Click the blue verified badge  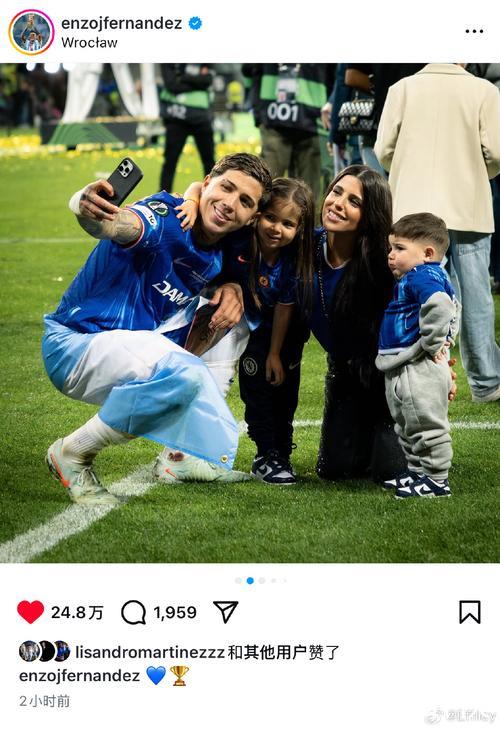(x=195, y=23)
